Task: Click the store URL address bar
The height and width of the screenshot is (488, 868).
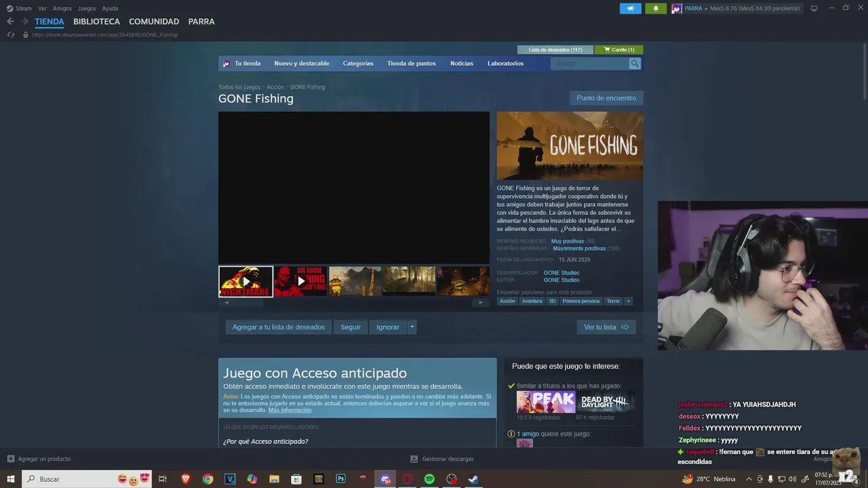Action: tap(105, 35)
